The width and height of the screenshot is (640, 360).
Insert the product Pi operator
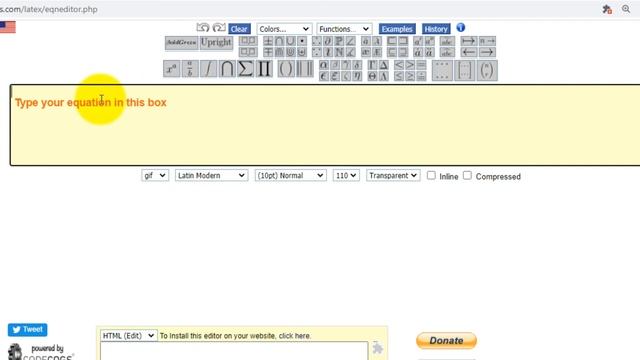(x=264, y=69)
